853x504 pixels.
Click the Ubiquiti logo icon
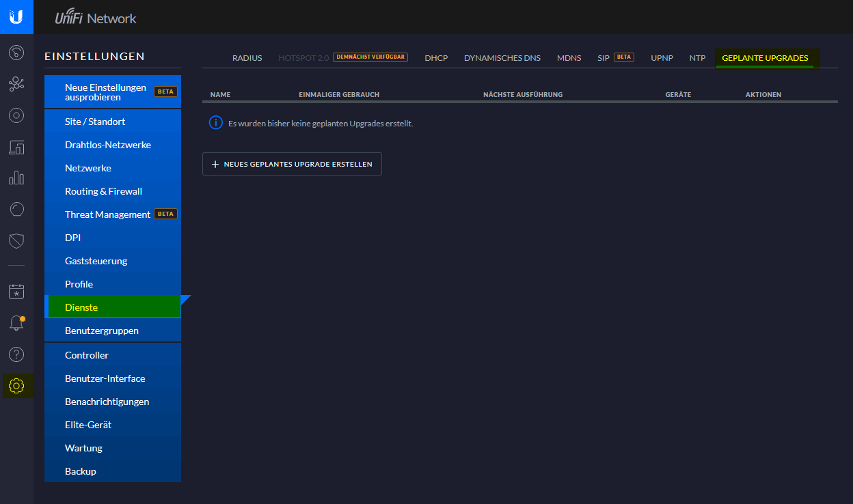click(16, 17)
